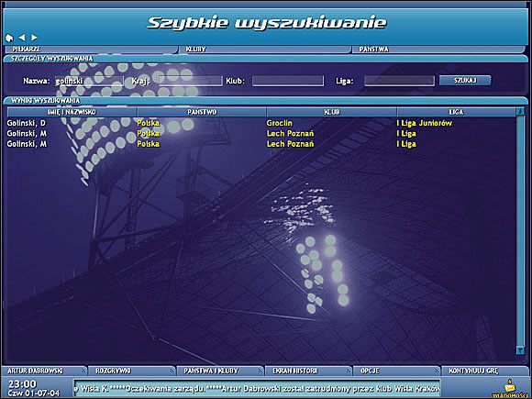This screenshot has width=532, height=399.
Task: Open Państwa i kluby menu
Action: tap(220, 371)
